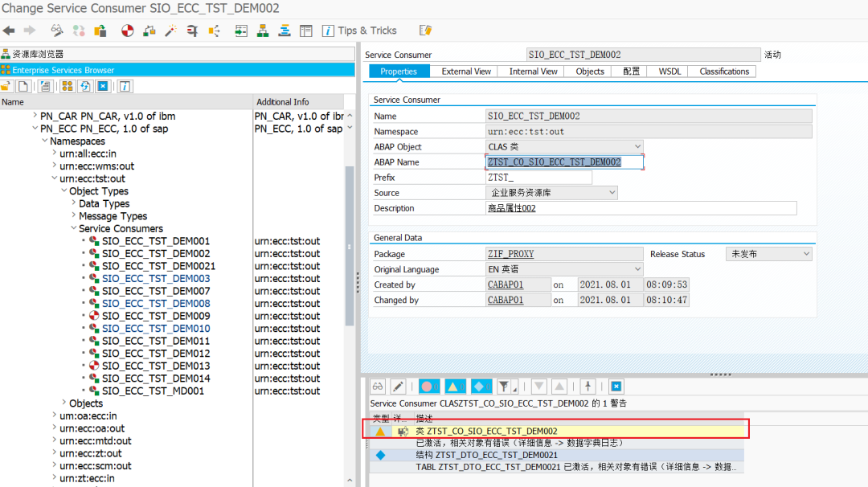Toggle the red circle error messages filter
The image size is (868, 487).
click(429, 387)
